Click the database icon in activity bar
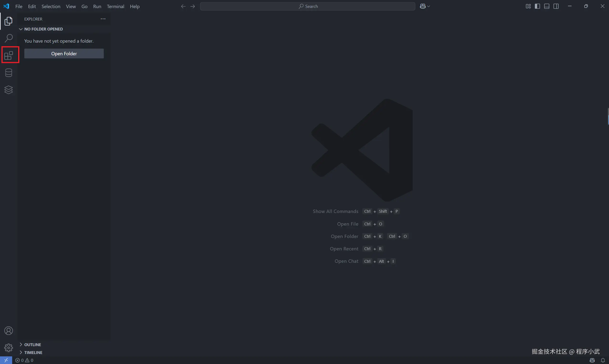This screenshot has width=609, height=364. coord(9,73)
